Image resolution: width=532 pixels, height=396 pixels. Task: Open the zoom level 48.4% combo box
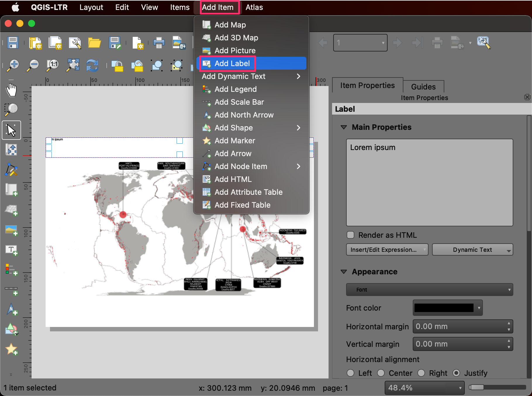(x=424, y=388)
